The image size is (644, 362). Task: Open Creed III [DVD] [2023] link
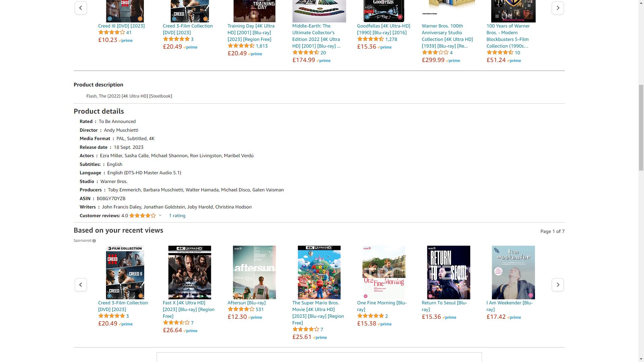[x=121, y=26]
